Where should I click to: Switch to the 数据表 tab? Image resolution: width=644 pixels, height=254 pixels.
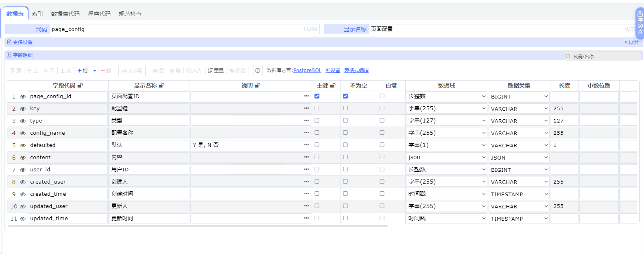point(15,14)
